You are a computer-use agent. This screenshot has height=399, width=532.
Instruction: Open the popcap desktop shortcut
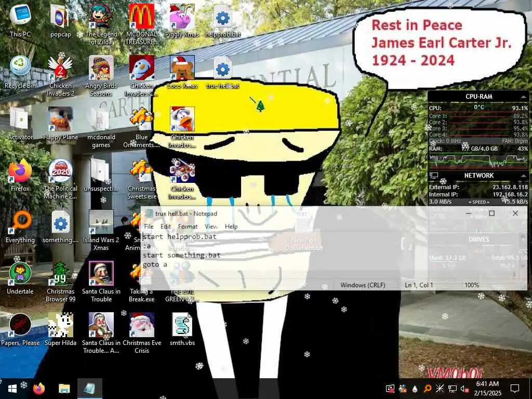60,20
